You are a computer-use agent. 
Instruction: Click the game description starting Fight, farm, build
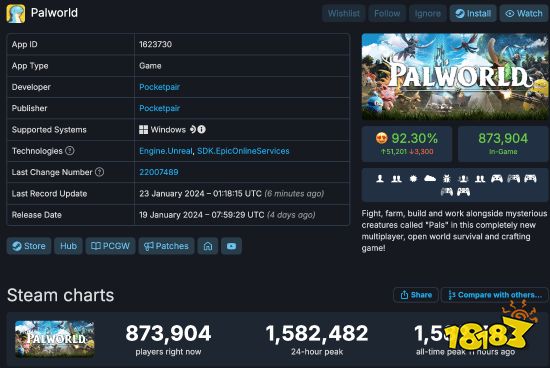coord(455,230)
